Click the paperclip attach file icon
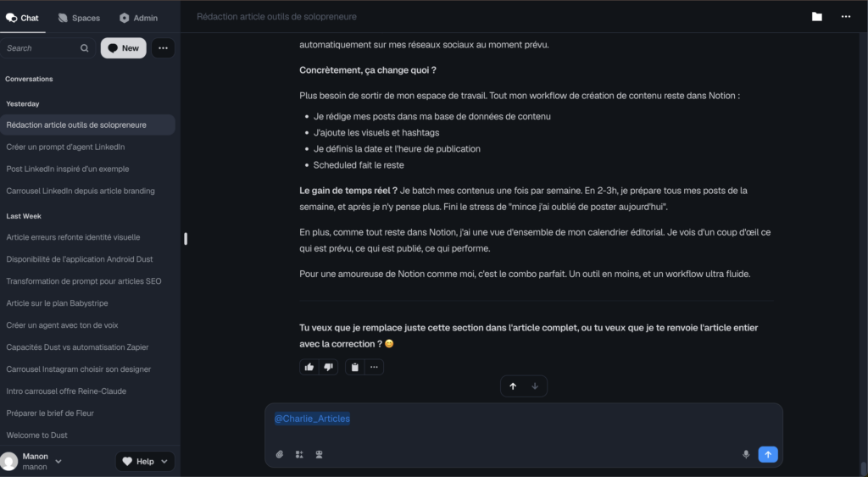The height and width of the screenshot is (477, 868). pos(280,454)
